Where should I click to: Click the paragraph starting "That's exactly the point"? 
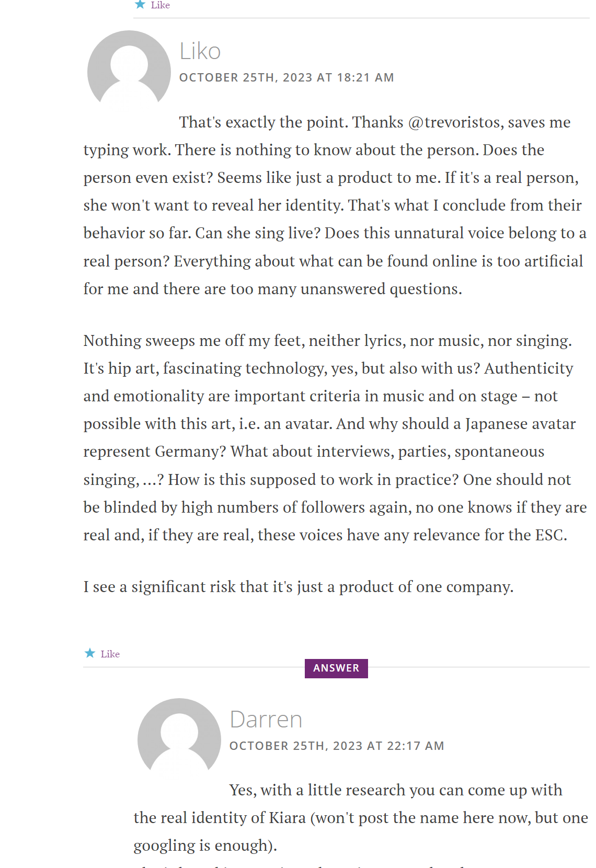[335, 205]
